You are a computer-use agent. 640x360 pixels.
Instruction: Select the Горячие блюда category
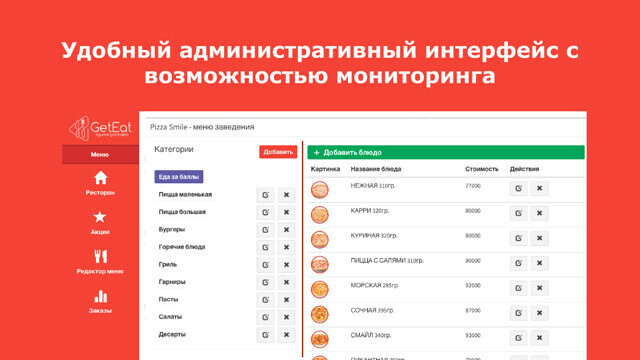click(x=182, y=247)
